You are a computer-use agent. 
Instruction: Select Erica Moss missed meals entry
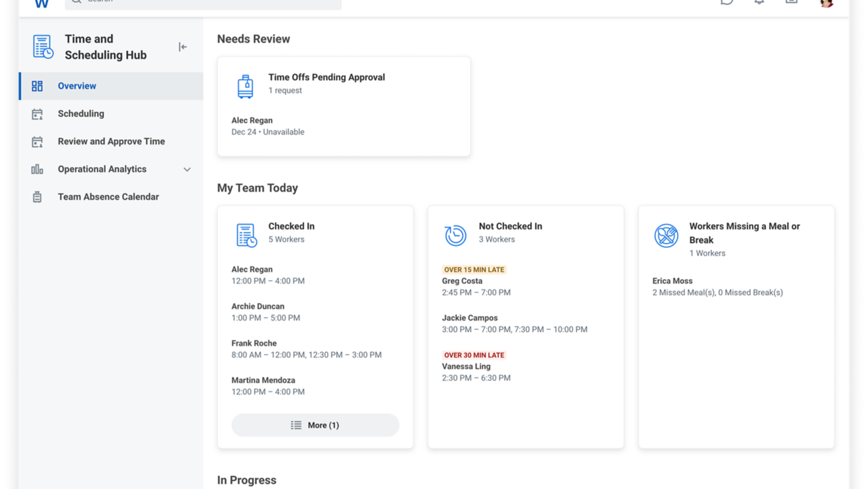pyautogui.click(x=717, y=287)
